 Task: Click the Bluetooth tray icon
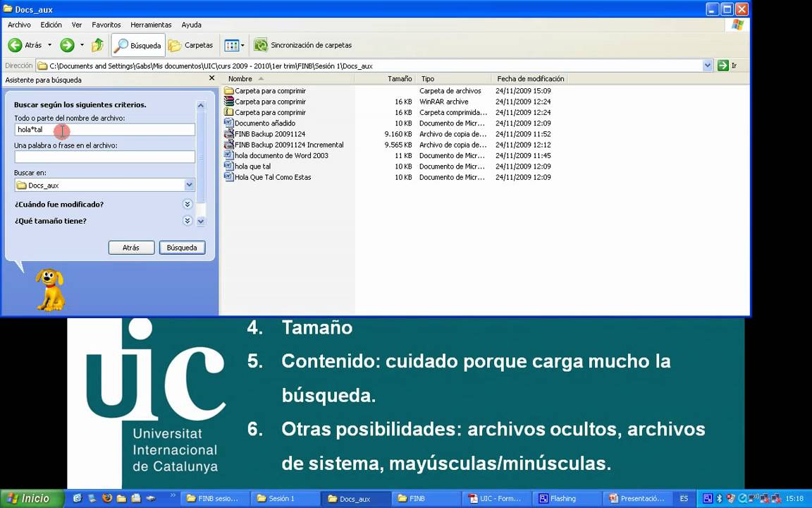pyautogui.click(x=719, y=499)
